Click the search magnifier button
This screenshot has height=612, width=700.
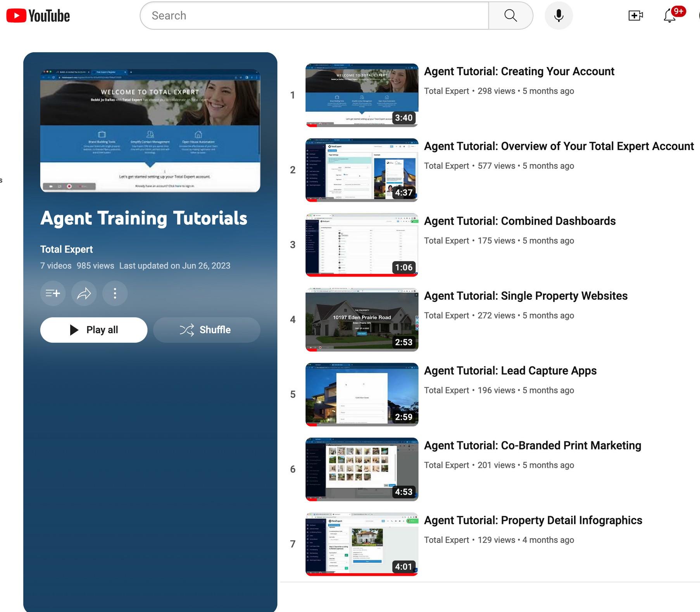[x=510, y=16]
